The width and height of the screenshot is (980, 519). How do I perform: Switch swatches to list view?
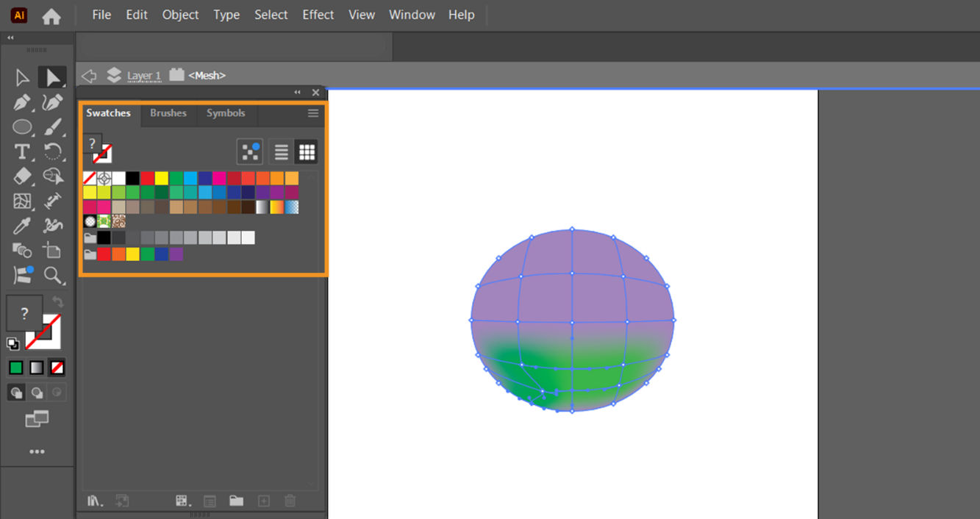(x=281, y=152)
